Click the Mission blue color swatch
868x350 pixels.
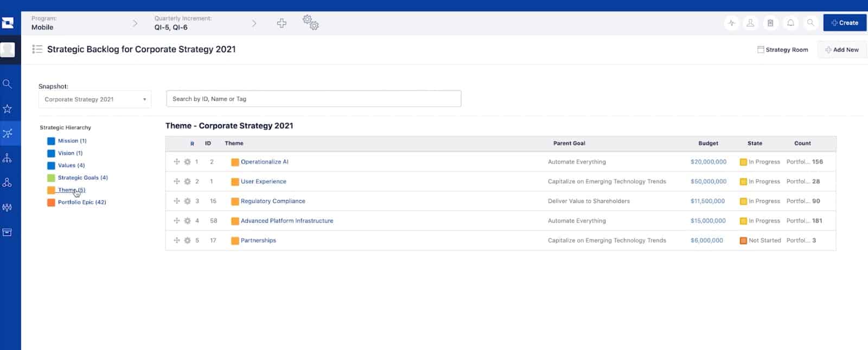coord(51,141)
